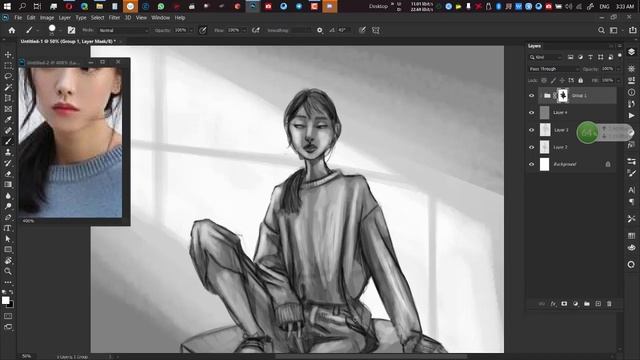The width and height of the screenshot is (640, 360).
Task: Select the Crop tool
Action: (8, 98)
